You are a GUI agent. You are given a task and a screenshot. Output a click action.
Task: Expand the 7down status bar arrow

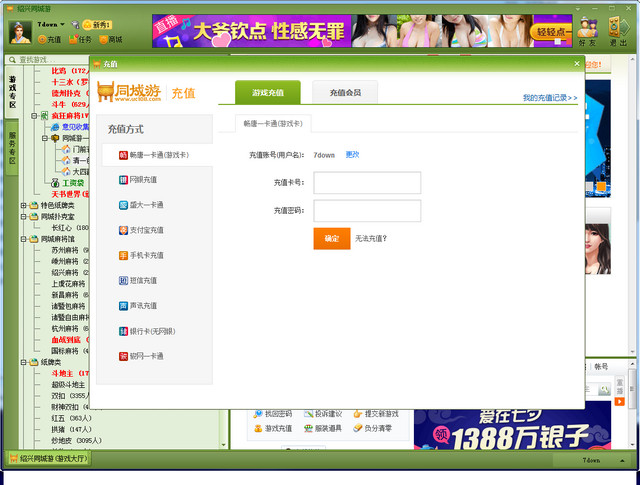[622, 461]
